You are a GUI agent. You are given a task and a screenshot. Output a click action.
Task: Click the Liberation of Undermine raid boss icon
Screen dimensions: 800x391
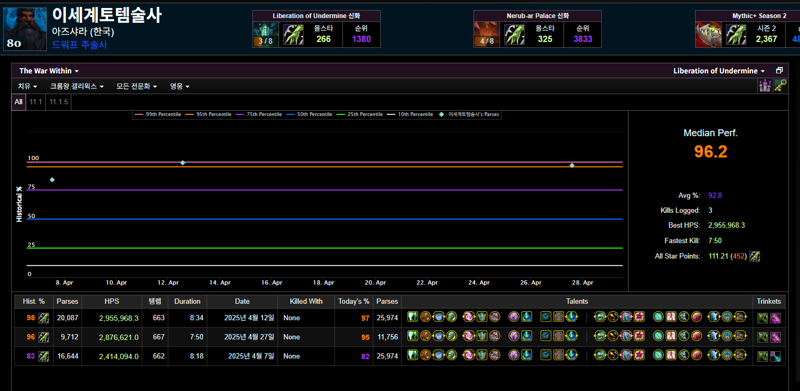pyautogui.click(x=265, y=34)
